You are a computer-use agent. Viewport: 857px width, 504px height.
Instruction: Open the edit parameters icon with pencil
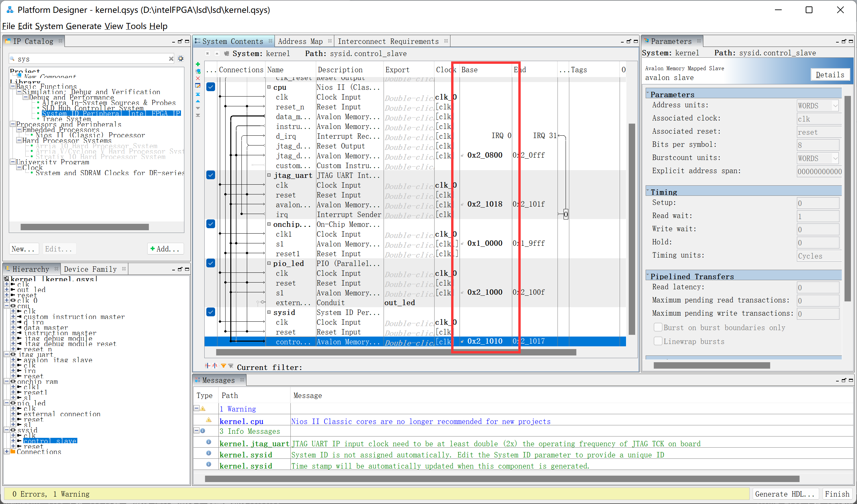pos(198,86)
